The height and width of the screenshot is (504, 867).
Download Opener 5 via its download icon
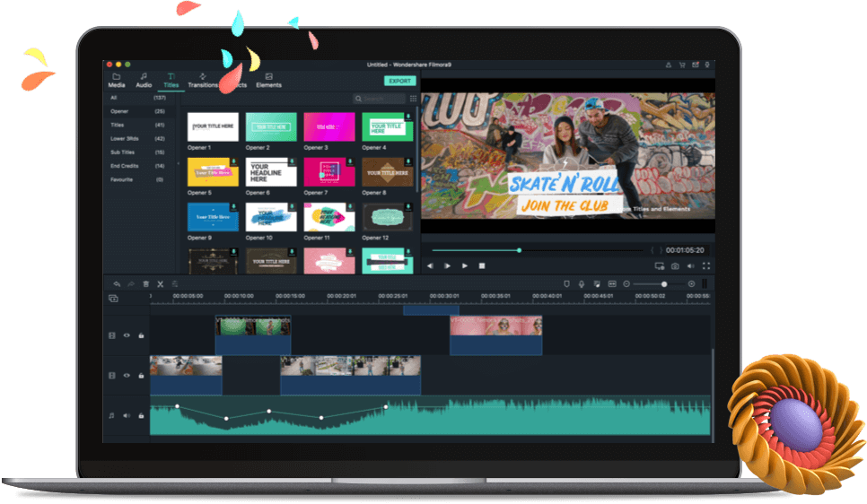click(234, 162)
